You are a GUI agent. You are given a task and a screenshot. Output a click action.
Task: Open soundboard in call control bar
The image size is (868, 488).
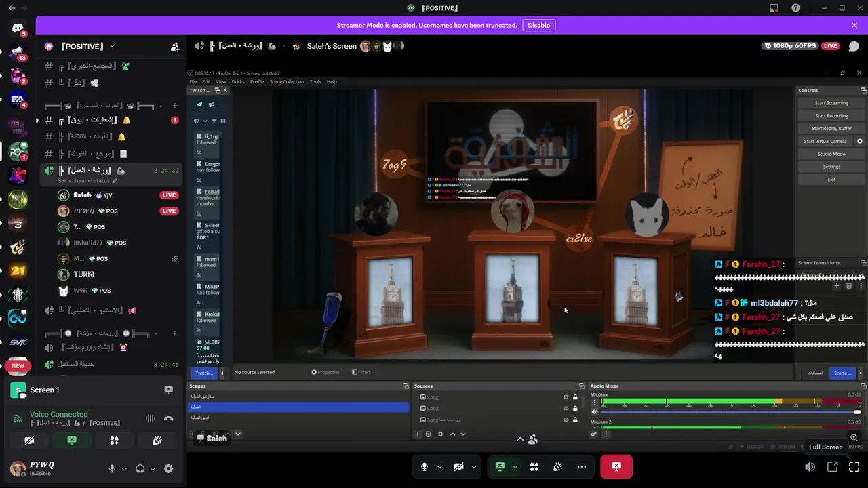point(558,466)
